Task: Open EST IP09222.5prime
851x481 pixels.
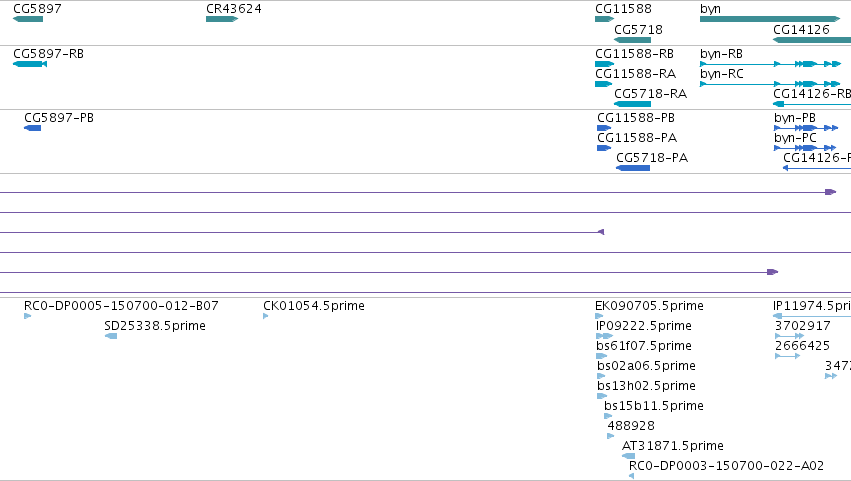Action: pyautogui.click(x=604, y=336)
